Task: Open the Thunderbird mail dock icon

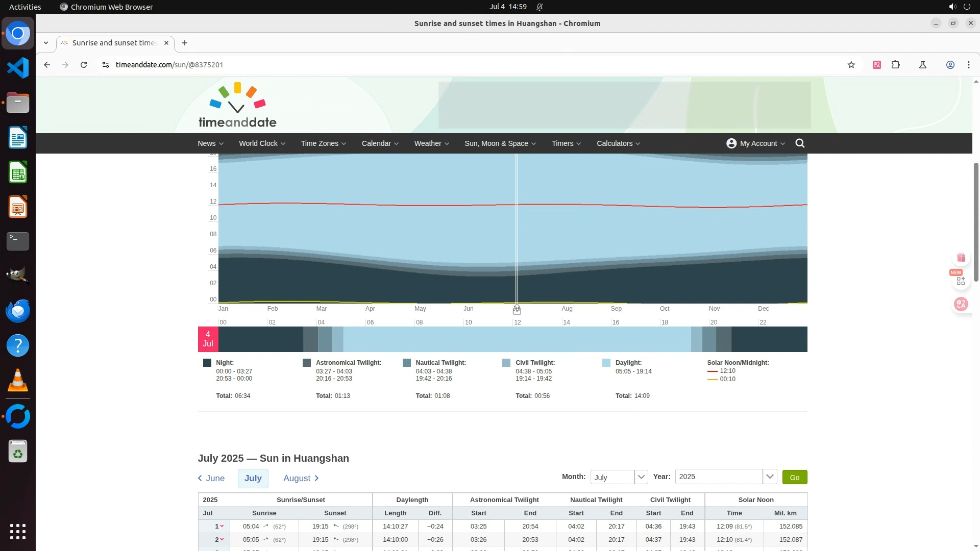Action: click(18, 311)
